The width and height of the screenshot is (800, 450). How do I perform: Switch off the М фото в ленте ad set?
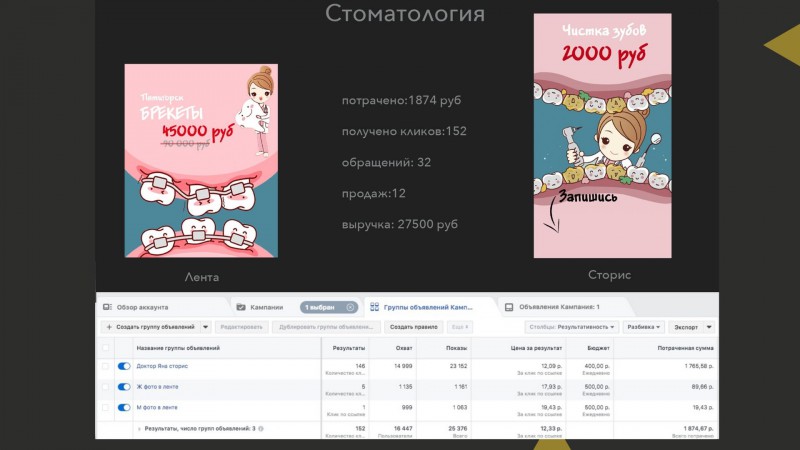click(x=124, y=408)
